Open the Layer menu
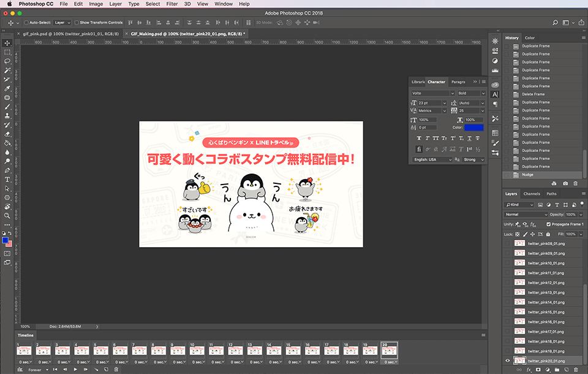The width and height of the screenshot is (588, 374). (116, 4)
